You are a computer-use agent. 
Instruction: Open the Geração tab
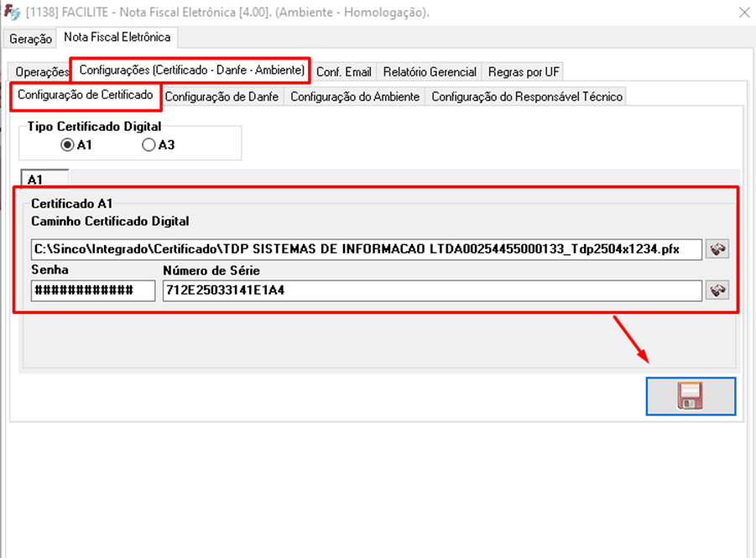30,39
